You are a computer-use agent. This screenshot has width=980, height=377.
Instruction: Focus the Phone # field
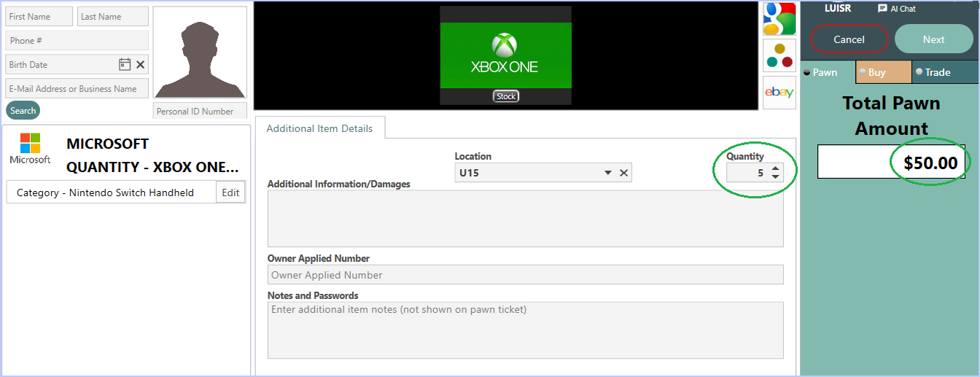[77, 40]
